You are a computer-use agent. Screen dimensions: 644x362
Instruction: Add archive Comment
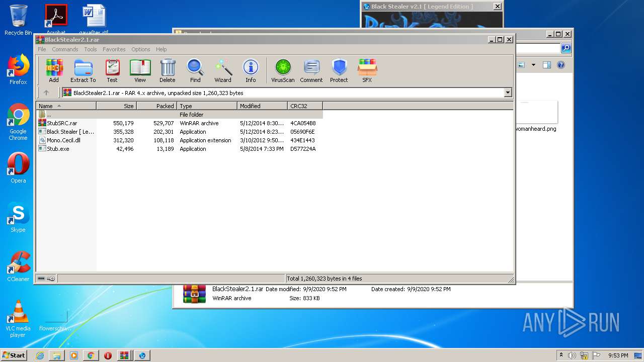click(x=311, y=70)
